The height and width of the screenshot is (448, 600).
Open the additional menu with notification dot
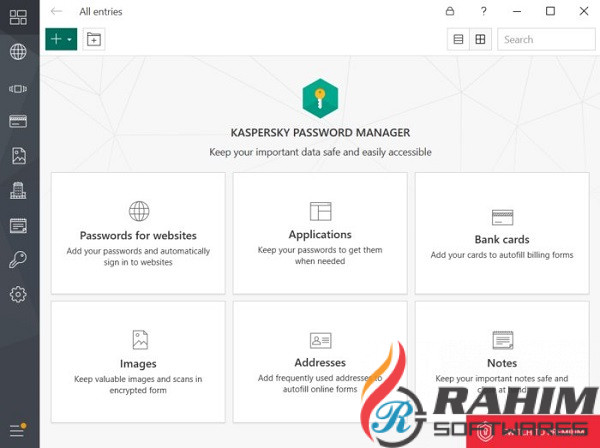[x=18, y=430]
